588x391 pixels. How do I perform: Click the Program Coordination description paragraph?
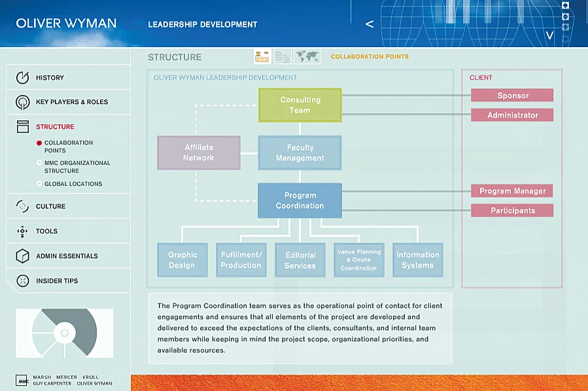click(x=300, y=328)
